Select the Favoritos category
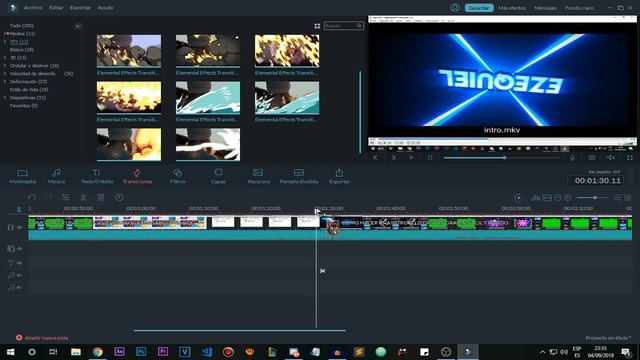 (x=24, y=106)
